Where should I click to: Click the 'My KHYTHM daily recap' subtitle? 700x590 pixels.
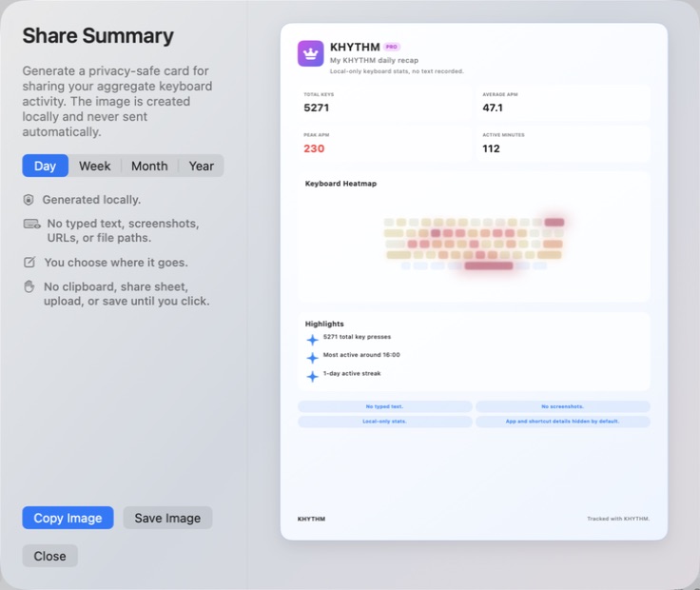(x=374, y=60)
